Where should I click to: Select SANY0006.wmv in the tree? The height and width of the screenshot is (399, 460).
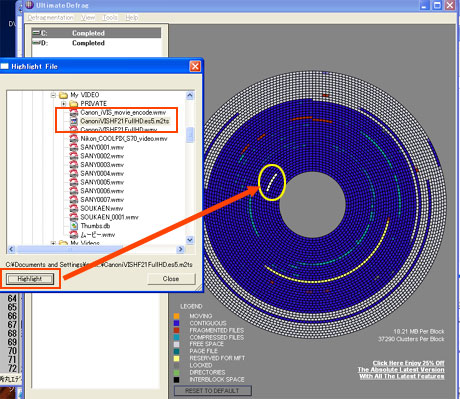(102, 191)
